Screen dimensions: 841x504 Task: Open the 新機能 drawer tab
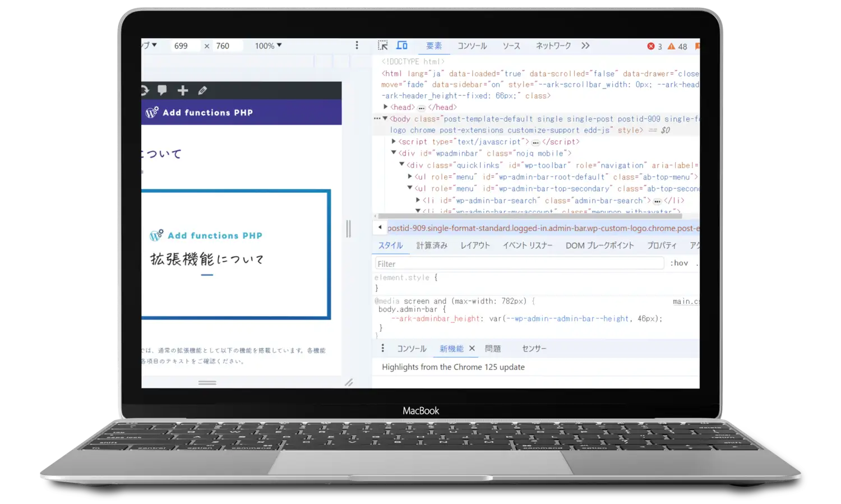(451, 349)
